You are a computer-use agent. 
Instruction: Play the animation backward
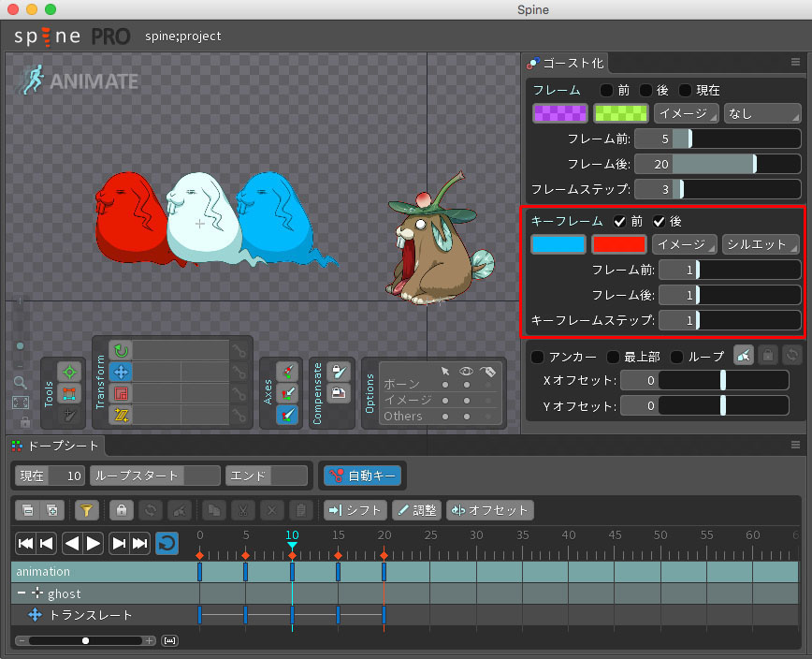point(73,543)
